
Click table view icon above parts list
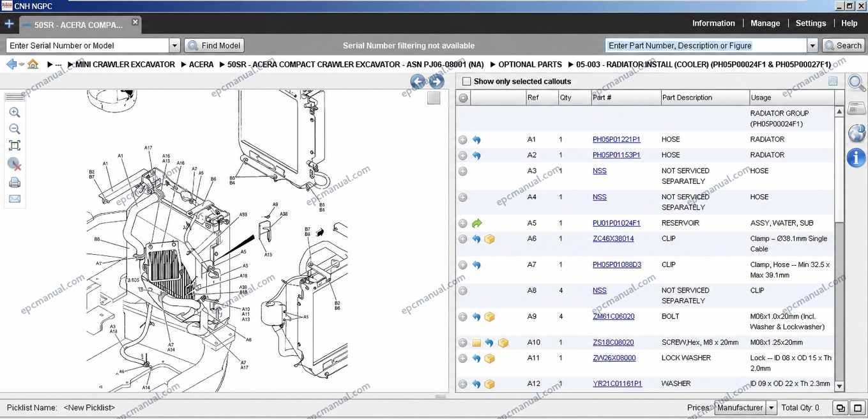pos(833,81)
